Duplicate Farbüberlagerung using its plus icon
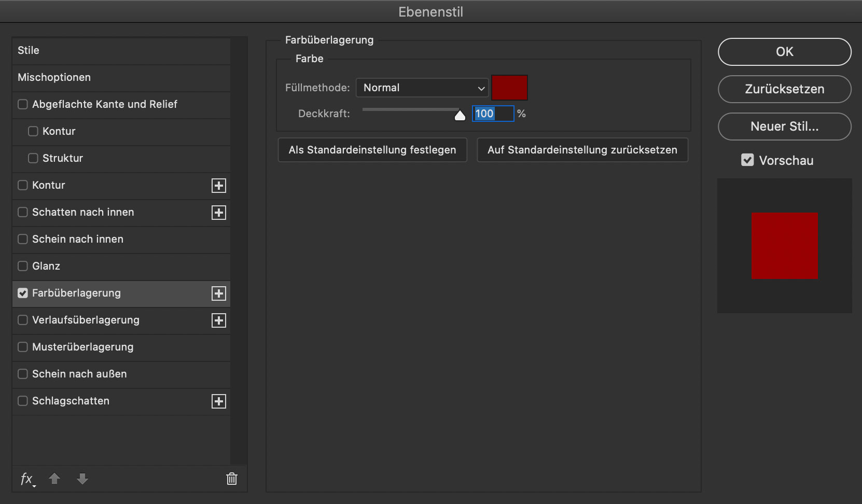This screenshot has height=504, width=862. pyautogui.click(x=219, y=293)
